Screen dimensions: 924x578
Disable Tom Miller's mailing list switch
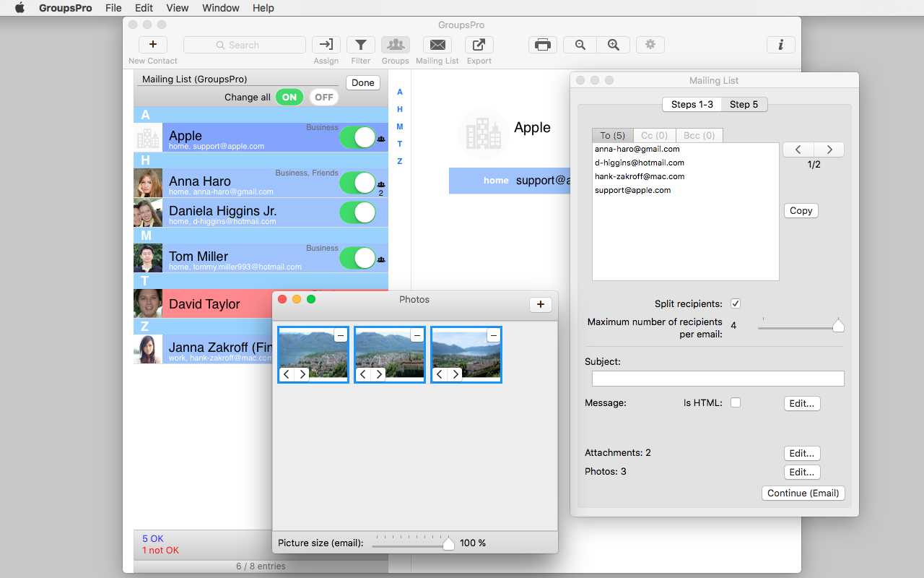click(x=357, y=258)
